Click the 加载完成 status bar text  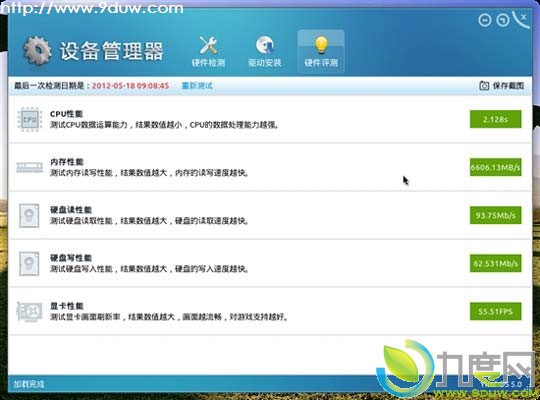click(x=29, y=384)
